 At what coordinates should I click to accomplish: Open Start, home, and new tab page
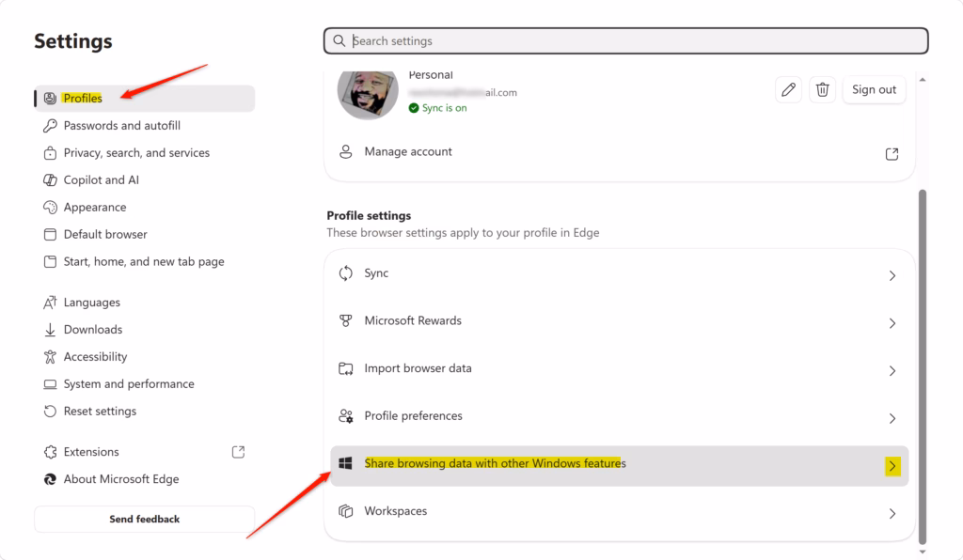(144, 261)
